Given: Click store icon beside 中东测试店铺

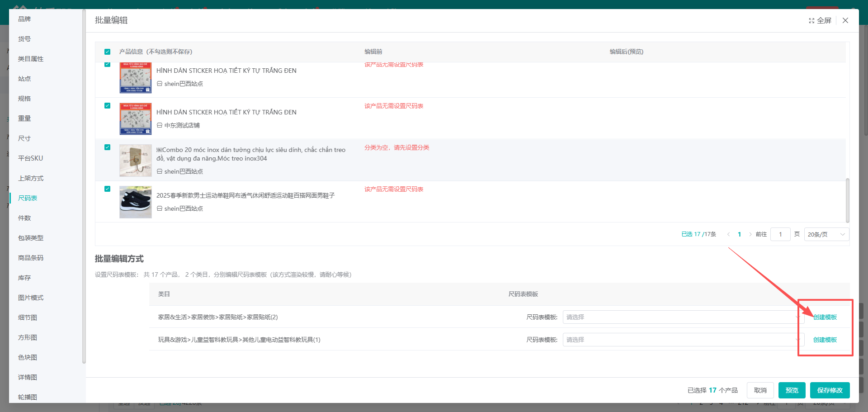Looking at the screenshot, I should pyautogui.click(x=160, y=125).
